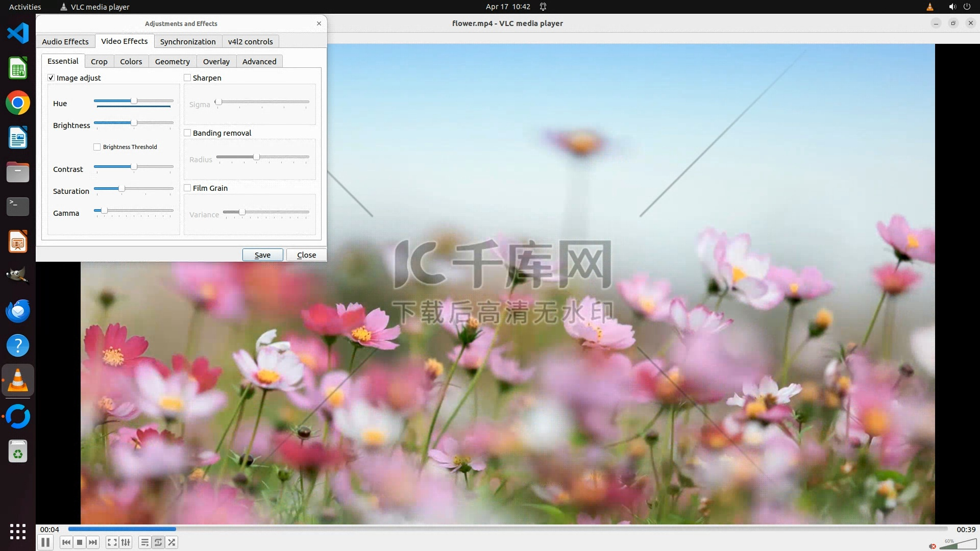Tick the Brightness Threshold checkbox

click(x=97, y=147)
